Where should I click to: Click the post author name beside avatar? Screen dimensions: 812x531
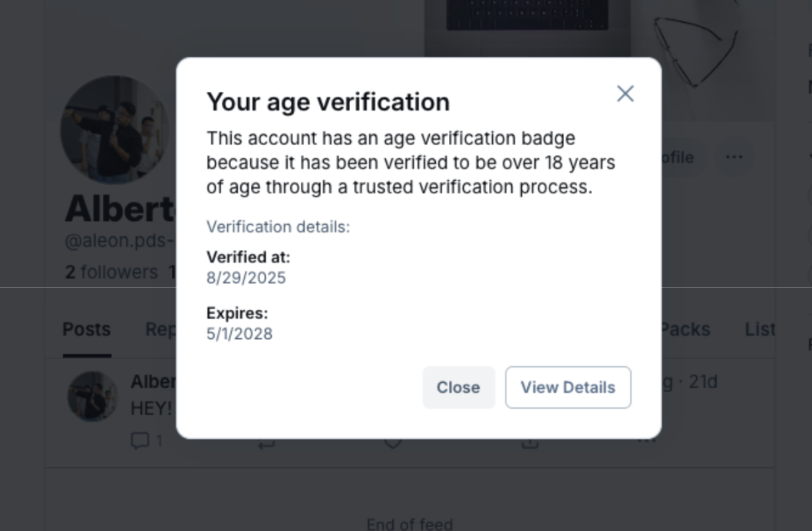(153, 381)
